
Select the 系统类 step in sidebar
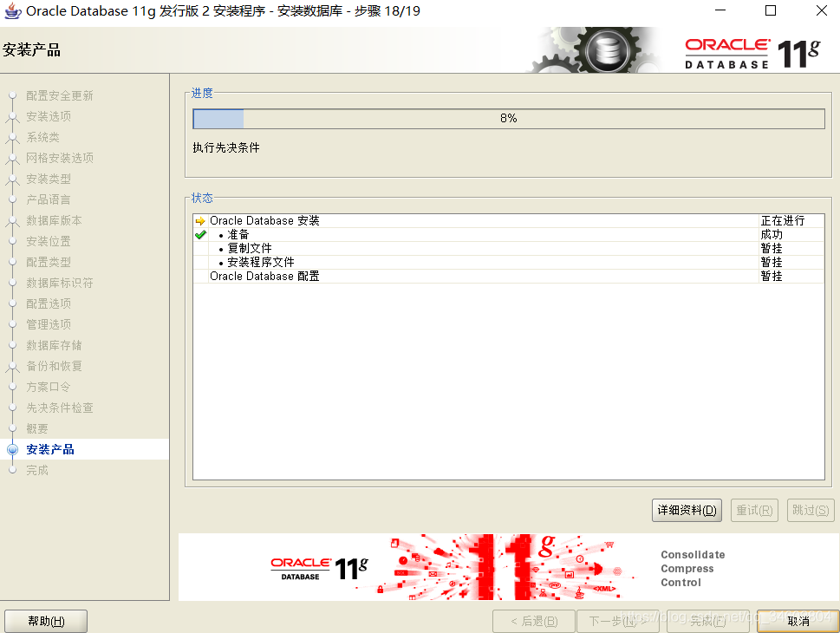click(42, 137)
